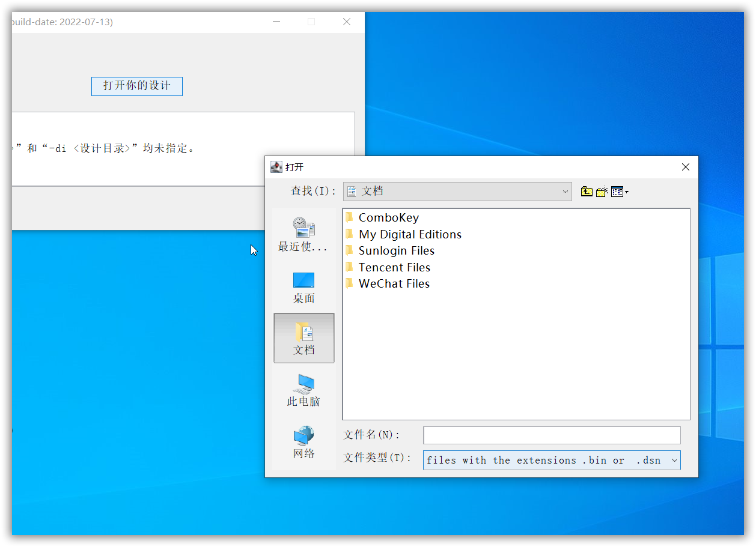Open the My Digital Editions folder

[x=410, y=234]
